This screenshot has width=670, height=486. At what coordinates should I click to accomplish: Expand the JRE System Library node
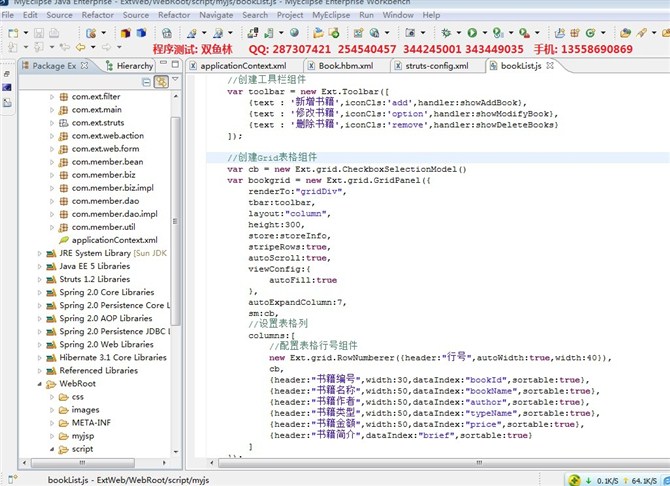tap(39, 253)
